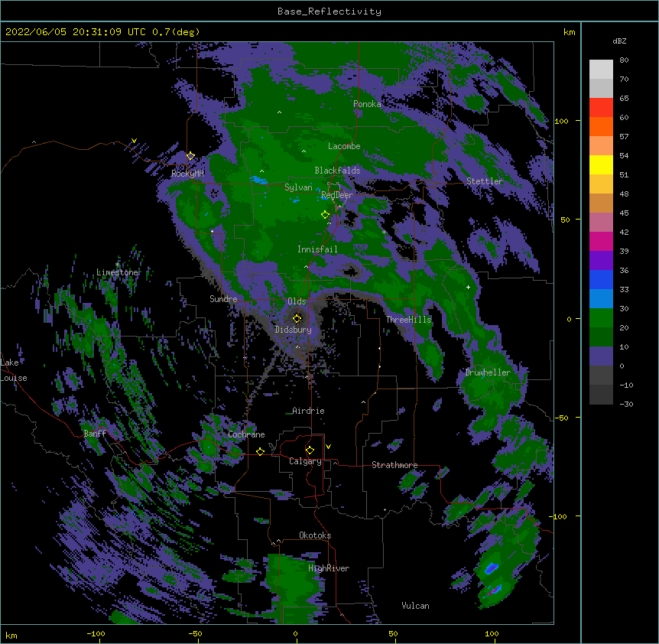Select the Stettler label
The image size is (659, 644).
click(485, 181)
